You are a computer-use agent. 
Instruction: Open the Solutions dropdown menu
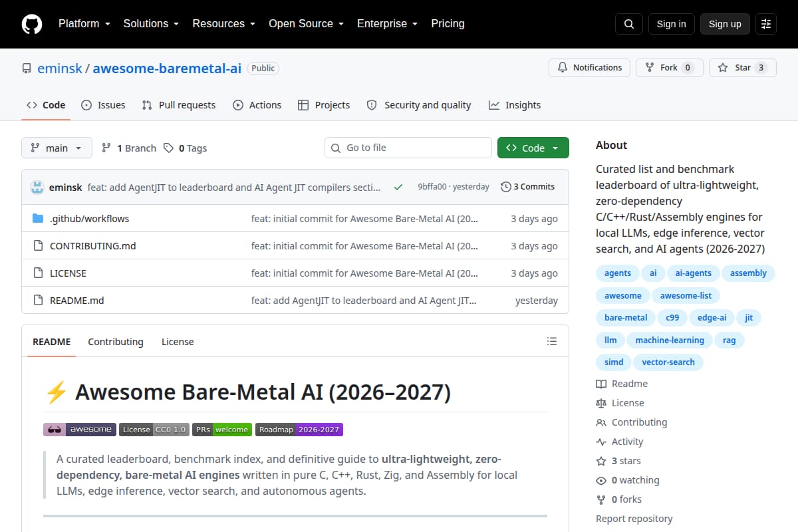point(151,24)
